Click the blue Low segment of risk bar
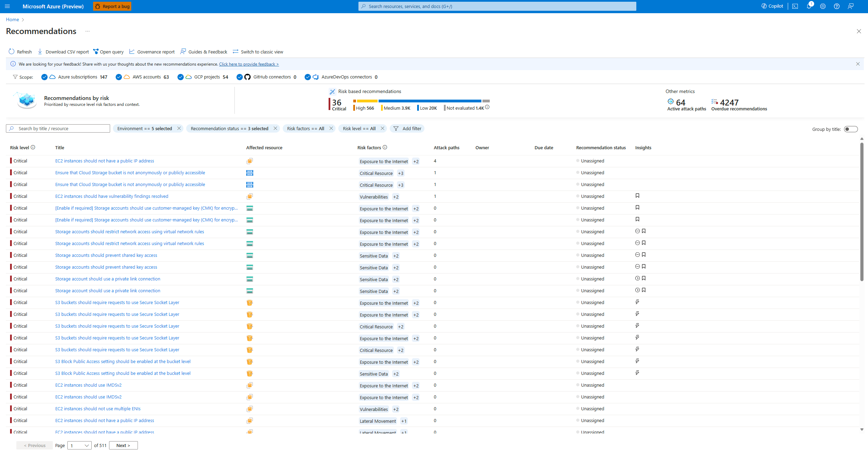The width and height of the screenshot is (868, 454). 430,101
